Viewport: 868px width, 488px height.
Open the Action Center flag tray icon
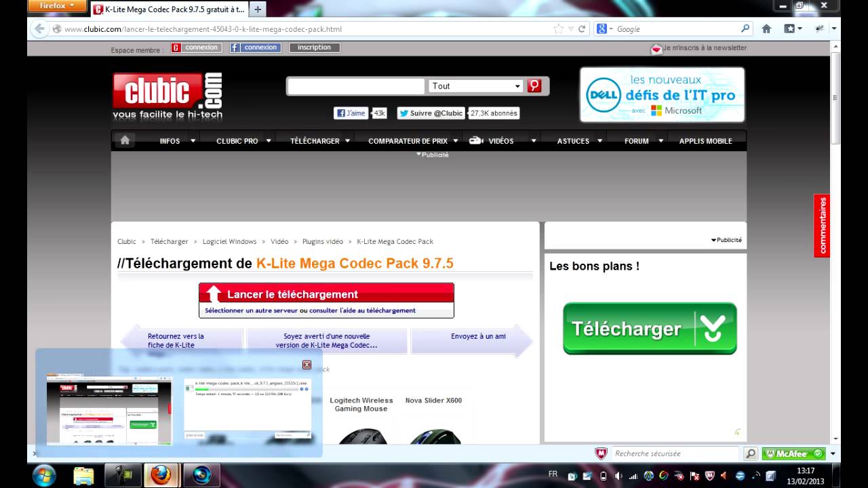[694, 476]
